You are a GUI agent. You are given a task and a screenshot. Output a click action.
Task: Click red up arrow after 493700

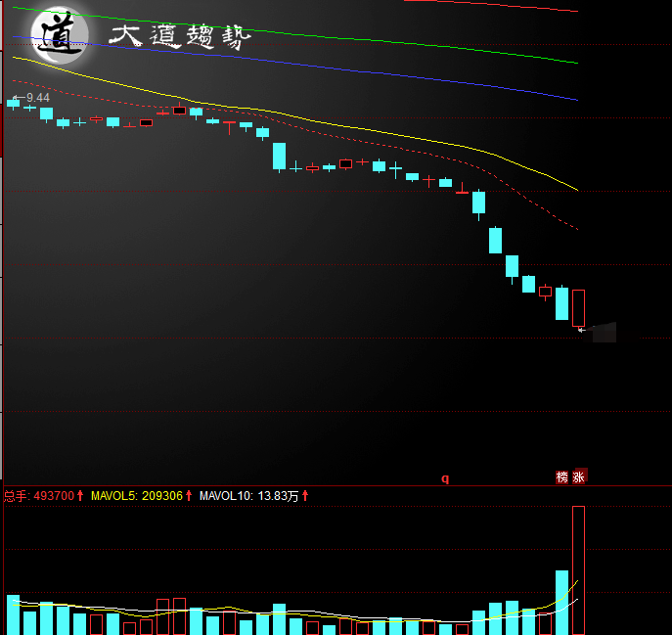81,496
